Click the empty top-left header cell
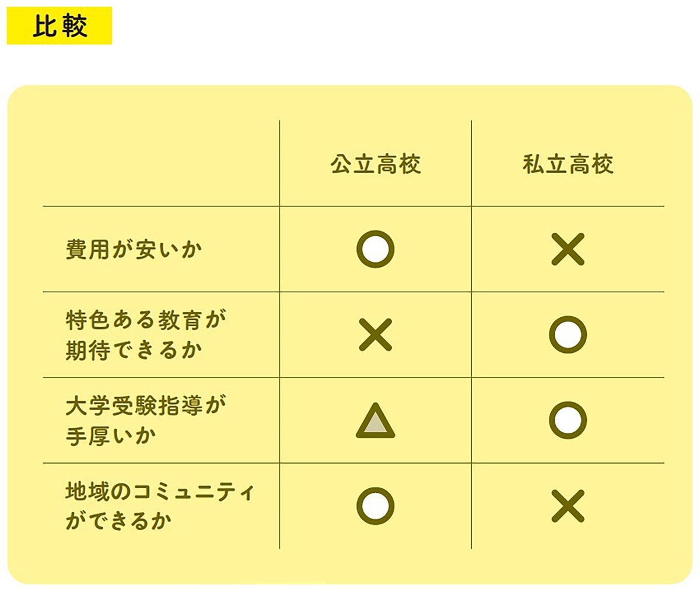 pyautogui.click(x=161, y=164)
